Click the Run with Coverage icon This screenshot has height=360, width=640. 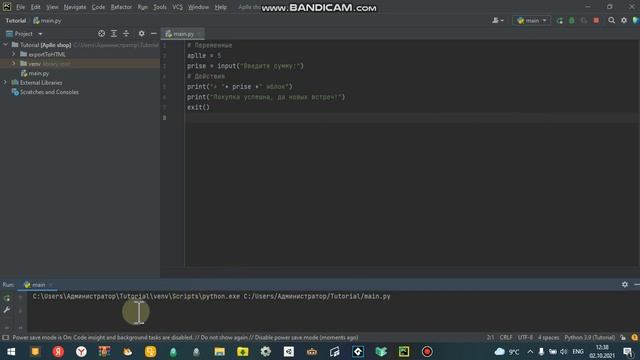tap(584, 20)
